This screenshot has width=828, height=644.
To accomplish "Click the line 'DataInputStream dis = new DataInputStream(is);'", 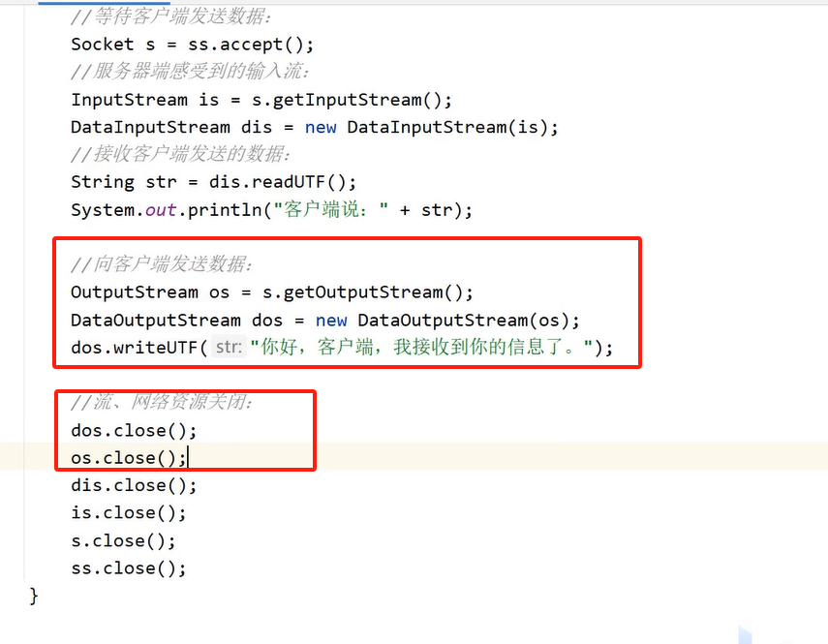I will (x=315, y=127).
